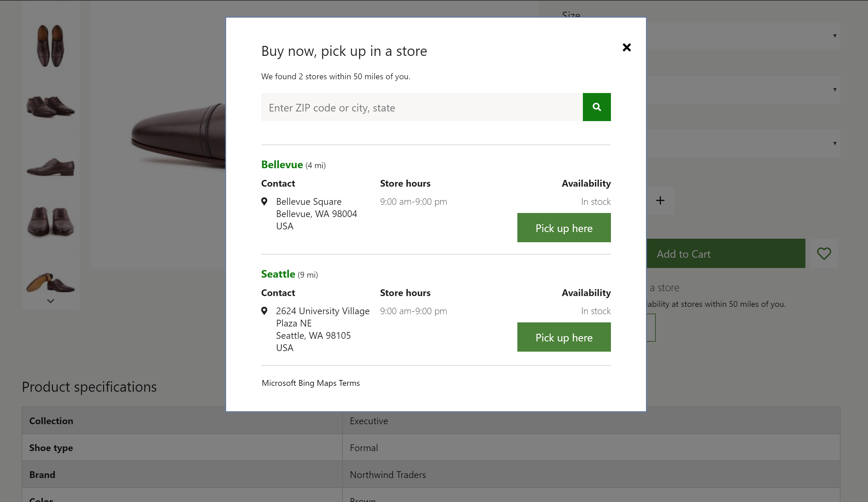Select Pick up here at Bellevue store
Screen dimensions: 868x502
[x=564, y=227]
